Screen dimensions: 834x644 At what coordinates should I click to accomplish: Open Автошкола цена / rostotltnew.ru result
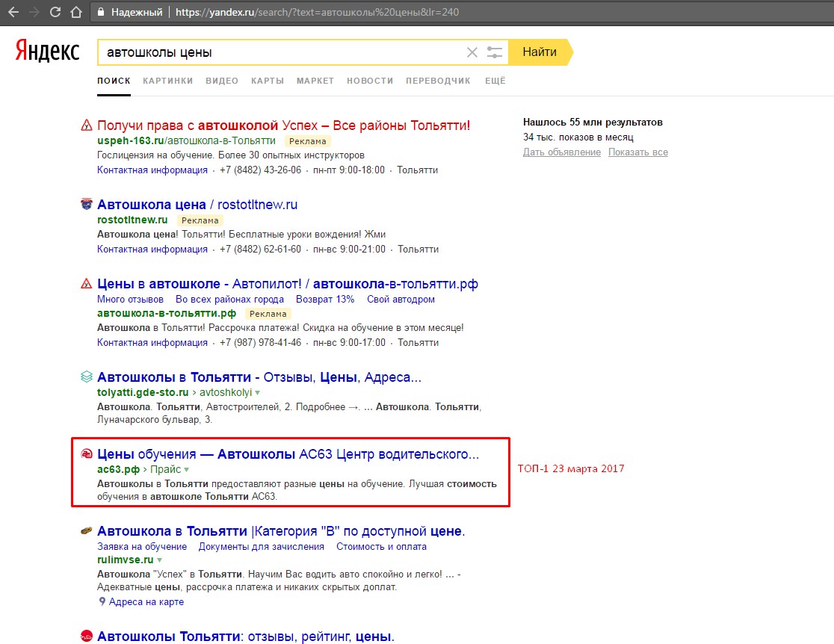(x=197, y=204)
